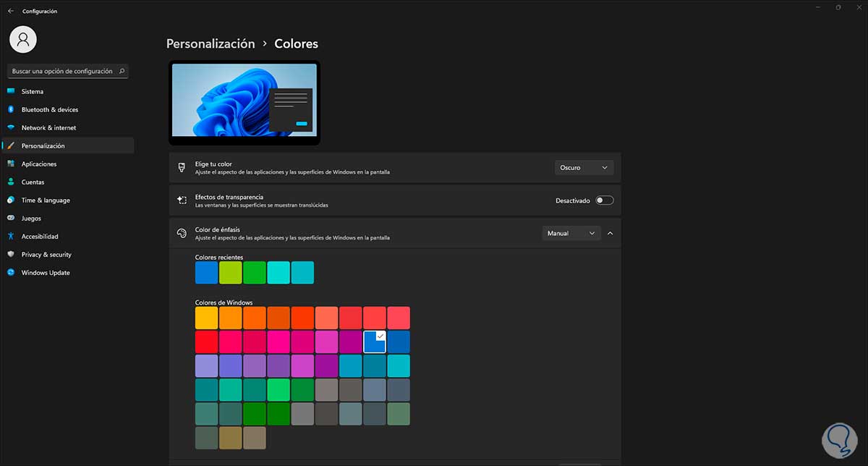Go to Network & internet settings
The width and height of the screenshot is (868, 466).
[x=48, y=128]
